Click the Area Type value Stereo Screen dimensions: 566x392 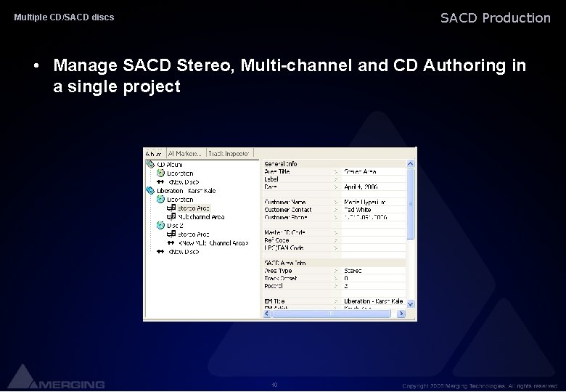pos(353,271)
